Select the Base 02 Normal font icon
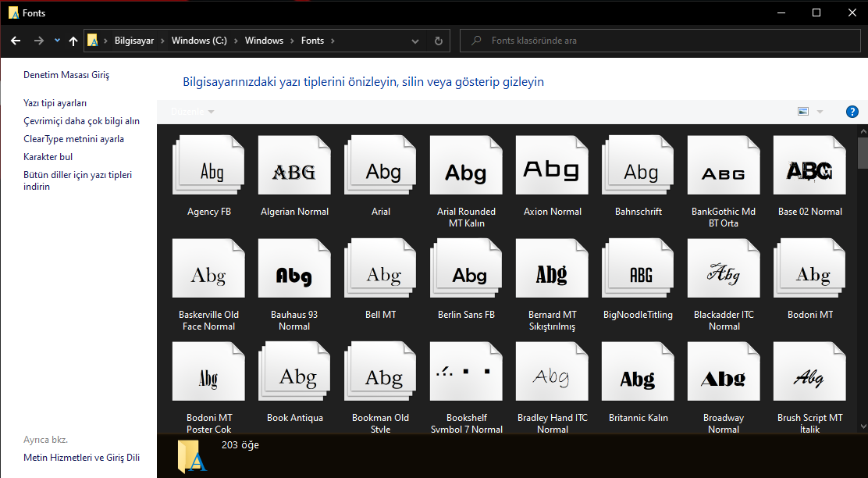 (x=809, y=165)
